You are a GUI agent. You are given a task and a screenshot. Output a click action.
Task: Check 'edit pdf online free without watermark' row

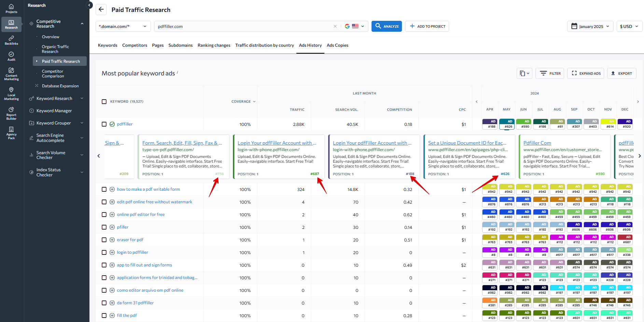[x=104, y=202]
